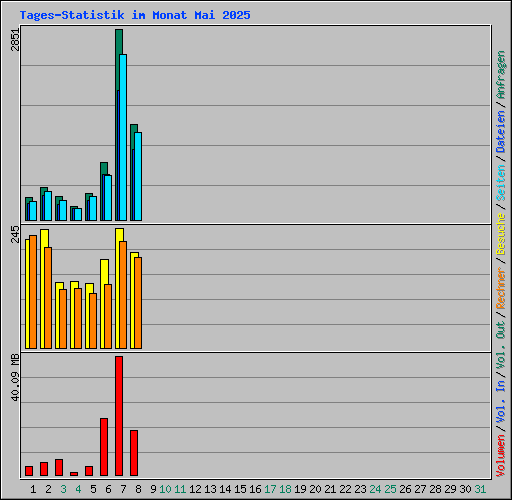
Task: Click day 26 on the x-axis
Action: (405, 489)
